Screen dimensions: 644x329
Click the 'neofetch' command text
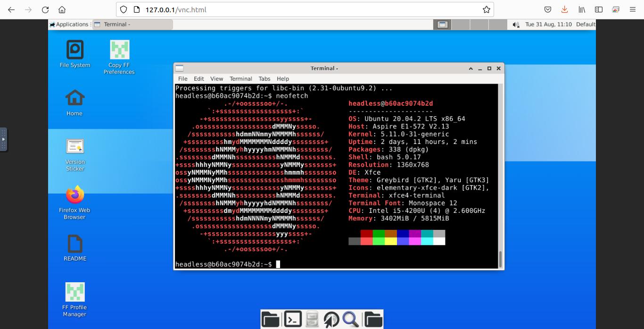[x=292, y=96]
